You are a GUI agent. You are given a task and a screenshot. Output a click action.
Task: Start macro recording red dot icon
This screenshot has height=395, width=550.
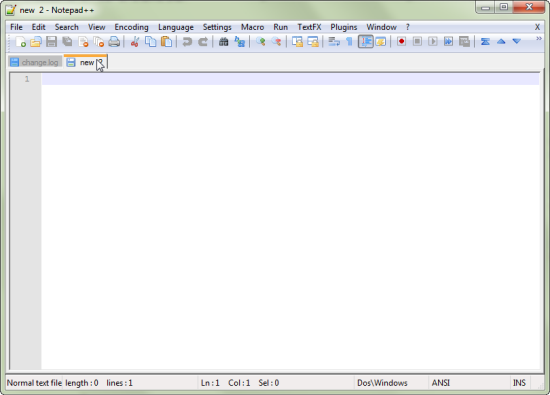click(x=401, y=42)
